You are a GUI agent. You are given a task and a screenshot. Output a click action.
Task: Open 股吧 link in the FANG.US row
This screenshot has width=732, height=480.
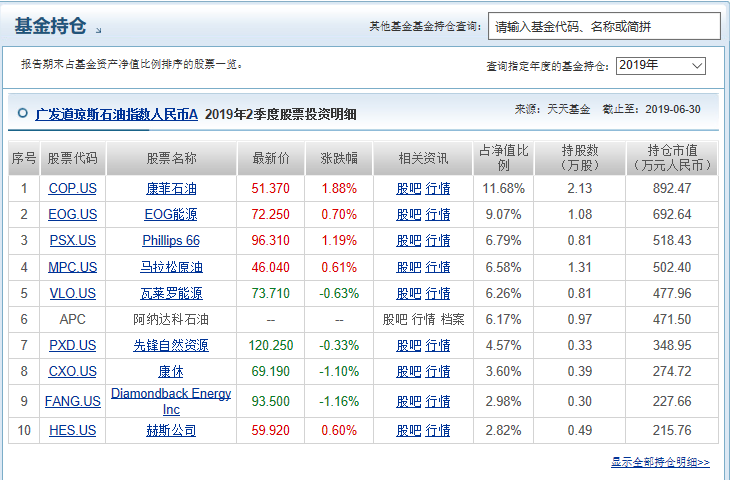point(408,402)
